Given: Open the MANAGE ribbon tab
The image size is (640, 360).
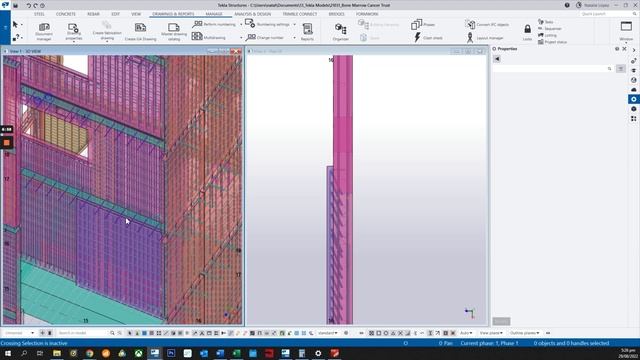Looking at the screenshot, I should 214,14.
